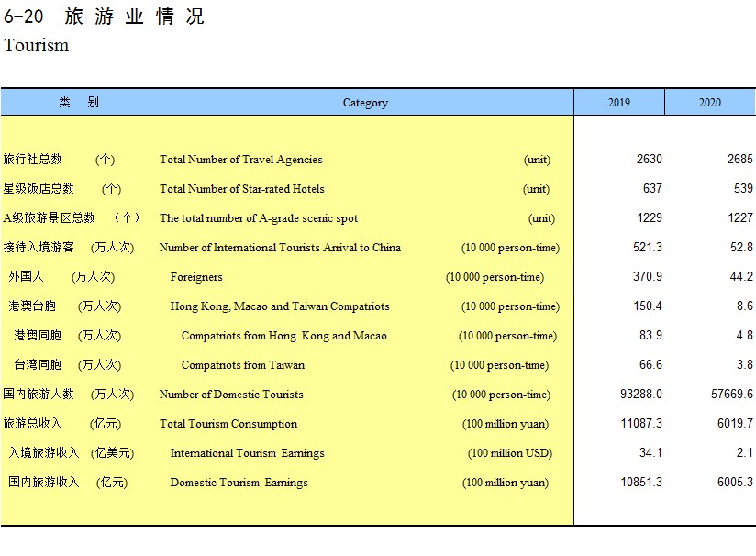
Task: Select value 93288.0 for domestic tourists
Action: click(641, 394)
